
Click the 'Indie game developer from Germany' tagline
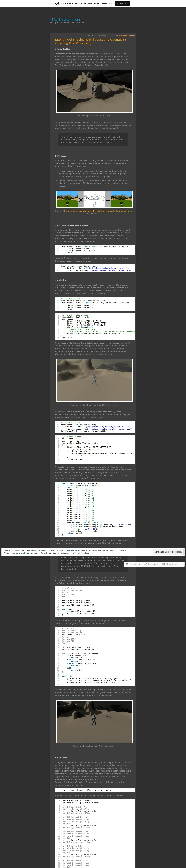67,23
